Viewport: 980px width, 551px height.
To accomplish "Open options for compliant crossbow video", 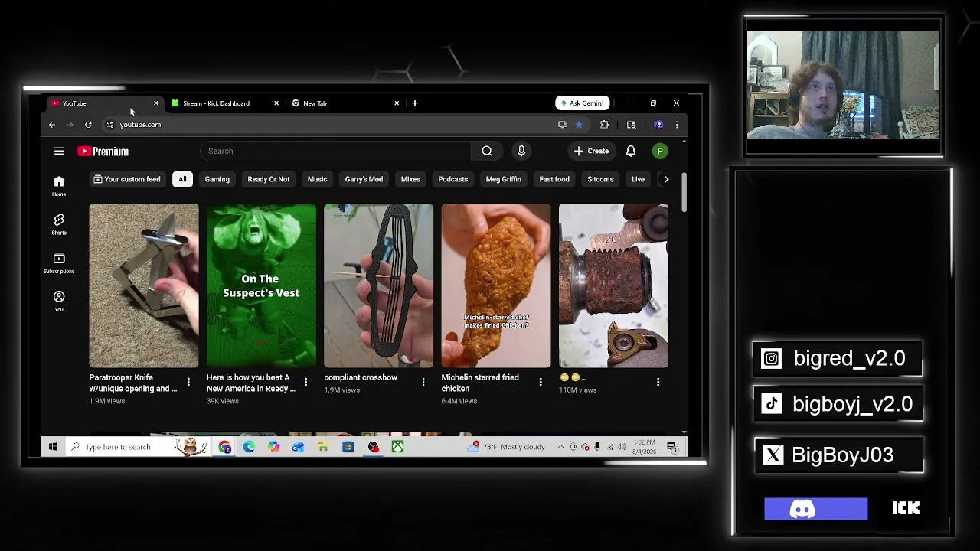I will 423,381.
